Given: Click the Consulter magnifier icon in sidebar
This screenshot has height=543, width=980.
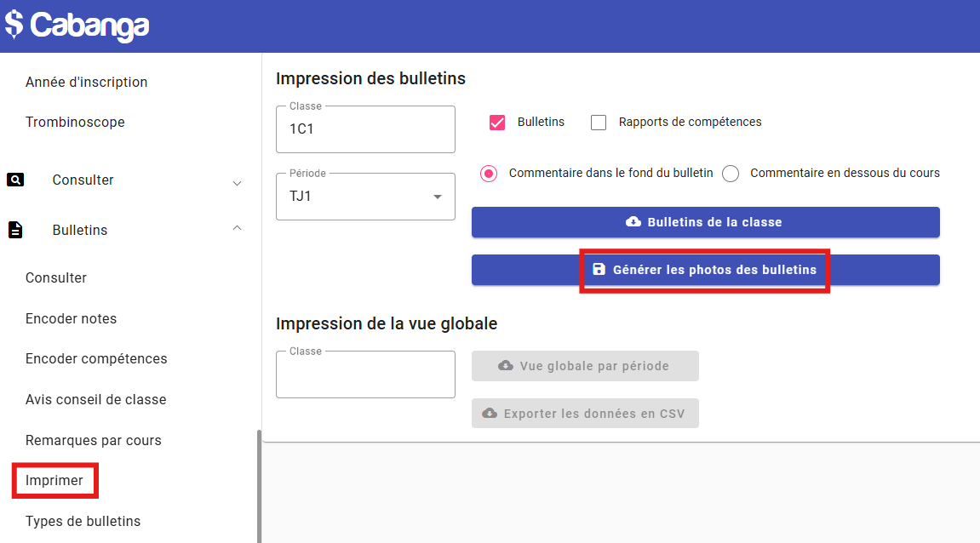Looking at the screenshot, I should coord(15,180).
